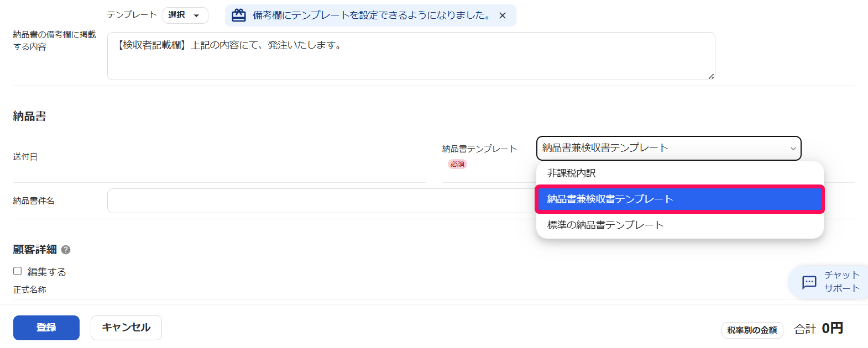This screenshot has width=868, height=348.
Task: Dismiss the 備考欄テンプレート notification banner
Action: click(503, 15)
